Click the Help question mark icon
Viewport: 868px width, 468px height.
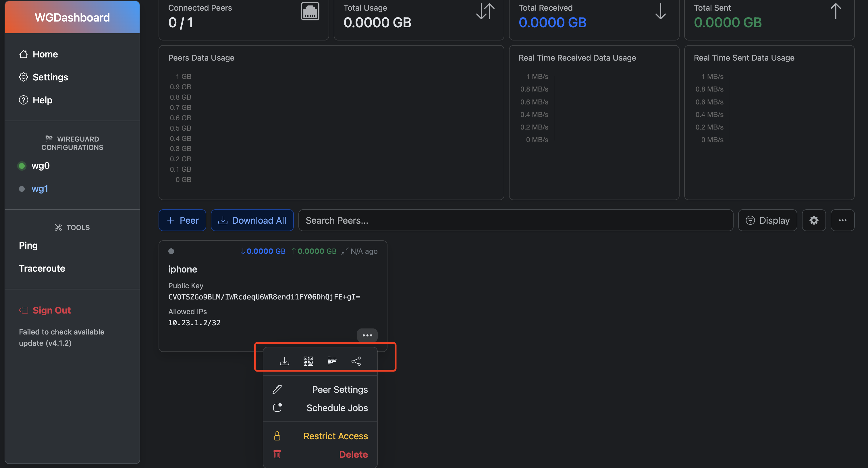(x=23, y=100)
